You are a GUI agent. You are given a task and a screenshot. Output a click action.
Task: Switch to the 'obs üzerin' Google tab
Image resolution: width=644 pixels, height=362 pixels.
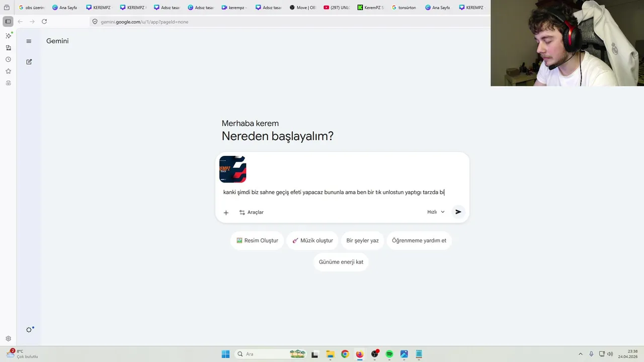31,8
